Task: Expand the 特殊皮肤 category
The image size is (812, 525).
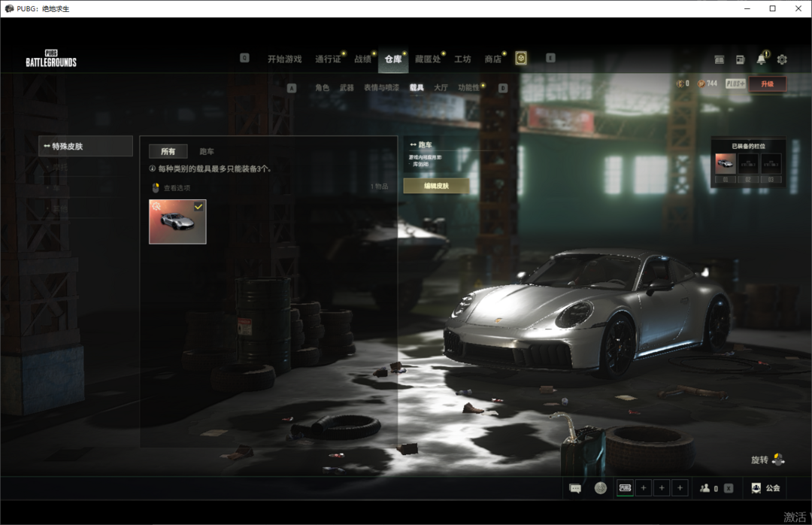Action: (86, 146)
